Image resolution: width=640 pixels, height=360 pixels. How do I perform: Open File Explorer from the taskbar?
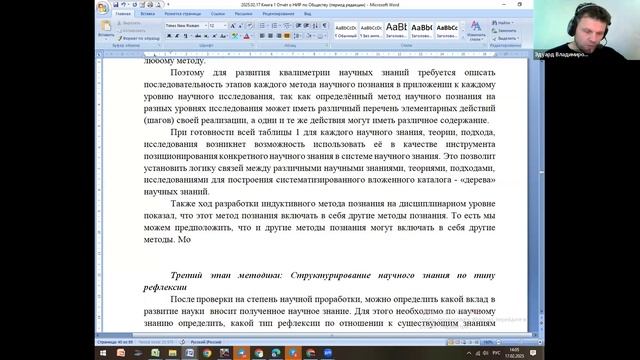click(172, 353)
